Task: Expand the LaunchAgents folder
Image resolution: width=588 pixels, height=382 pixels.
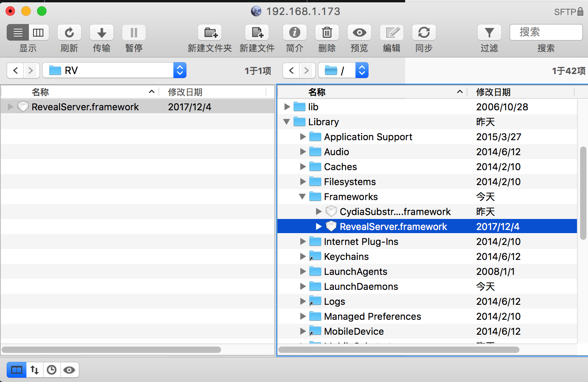Action: [x=303, y=271]
